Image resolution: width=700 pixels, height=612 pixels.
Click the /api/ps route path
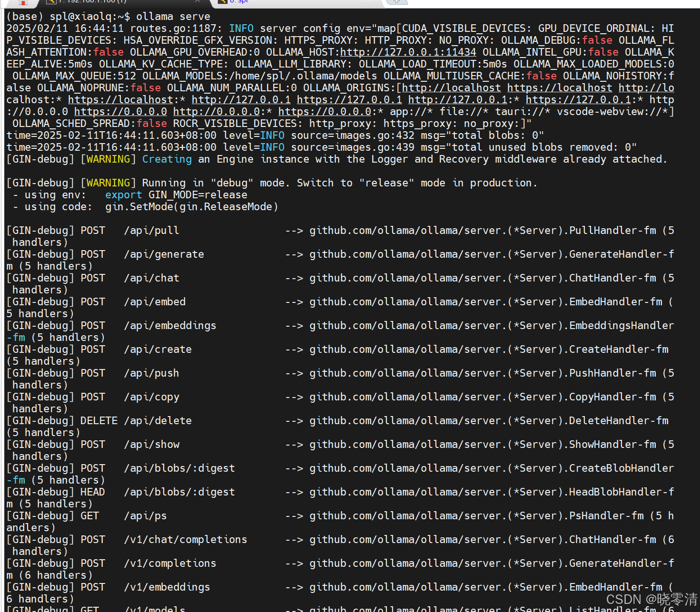pyautogui.click(x=145, y=516)
